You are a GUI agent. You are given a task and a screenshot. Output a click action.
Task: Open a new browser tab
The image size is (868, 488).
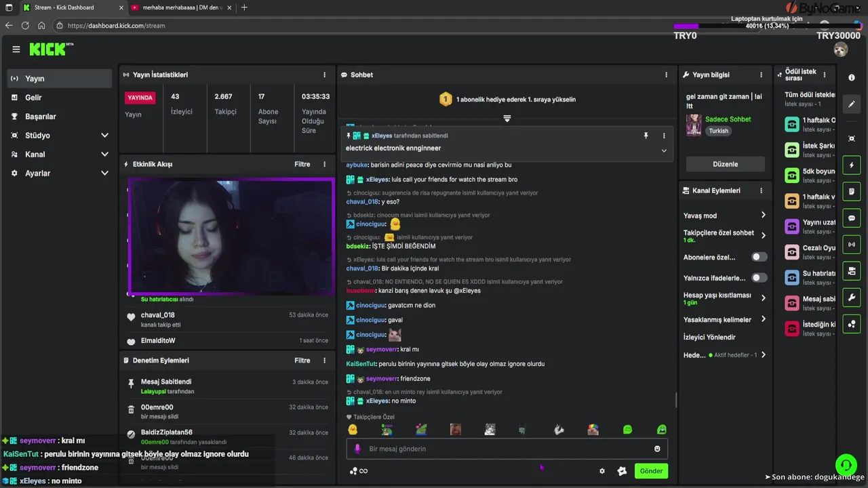tap(244, 7)
